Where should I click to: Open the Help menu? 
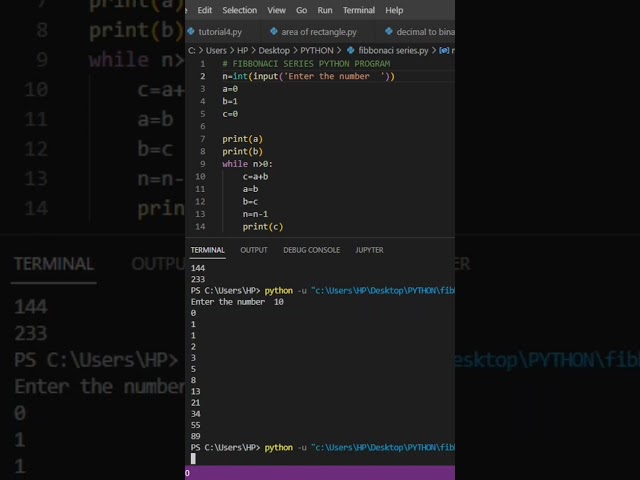(x=394, y=10)
